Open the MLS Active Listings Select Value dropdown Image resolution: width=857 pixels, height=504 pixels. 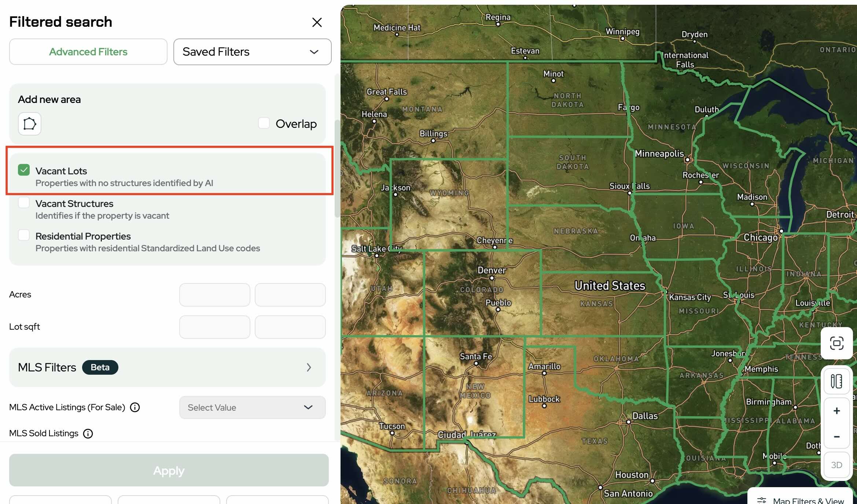click(x=252, y=407)
